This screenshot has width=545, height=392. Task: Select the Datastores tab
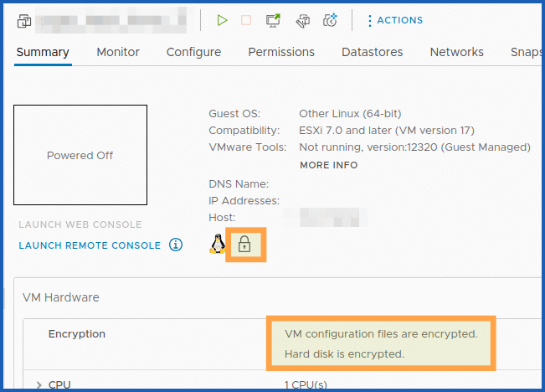(372, 52)
